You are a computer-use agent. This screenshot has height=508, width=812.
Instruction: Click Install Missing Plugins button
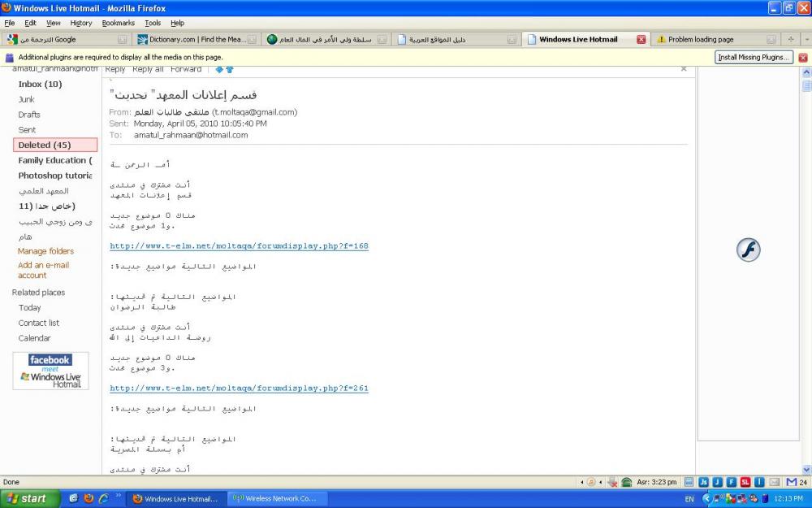pyautogui.click(x=754, y=58)
